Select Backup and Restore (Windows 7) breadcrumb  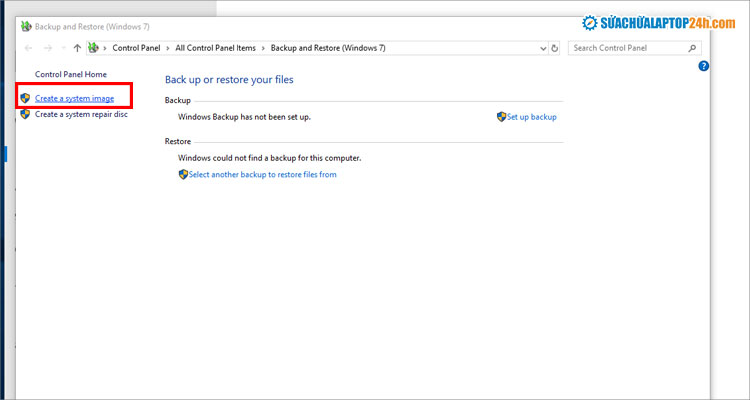click(329, 48)
